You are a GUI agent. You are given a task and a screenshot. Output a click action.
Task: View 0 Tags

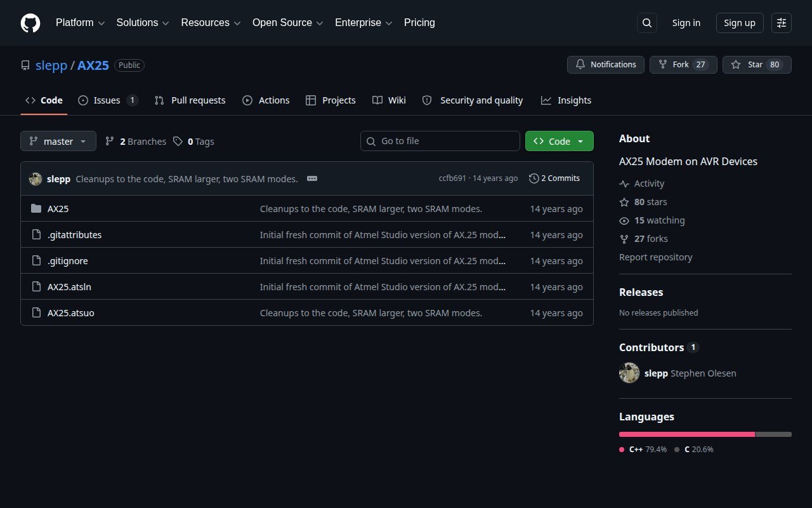tap(194, 141)
